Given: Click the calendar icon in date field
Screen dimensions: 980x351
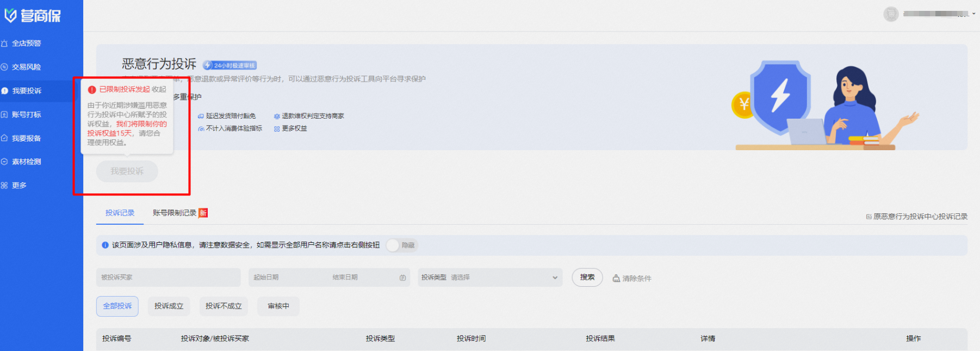Looking at the screenshot, I should (402, 278).
